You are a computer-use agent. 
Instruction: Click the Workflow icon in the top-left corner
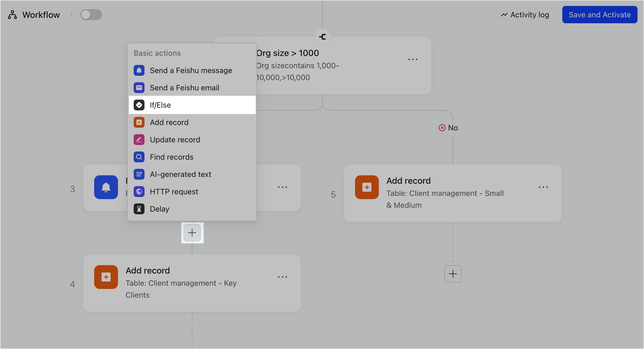12,15
